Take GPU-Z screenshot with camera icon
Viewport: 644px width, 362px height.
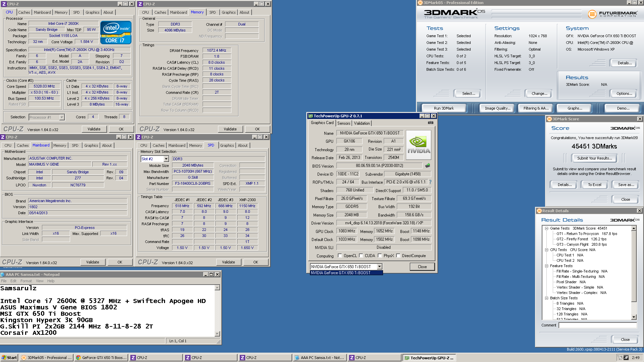[x=430, y=123]
